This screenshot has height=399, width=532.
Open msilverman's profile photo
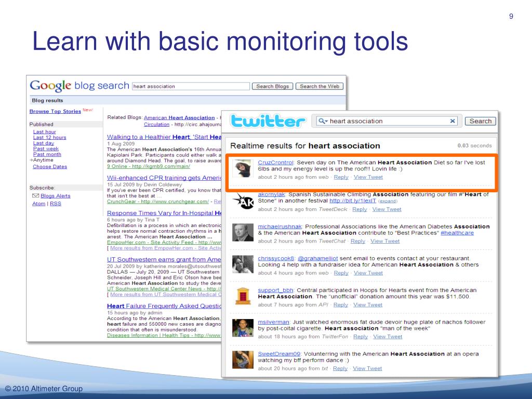point(243,328)
